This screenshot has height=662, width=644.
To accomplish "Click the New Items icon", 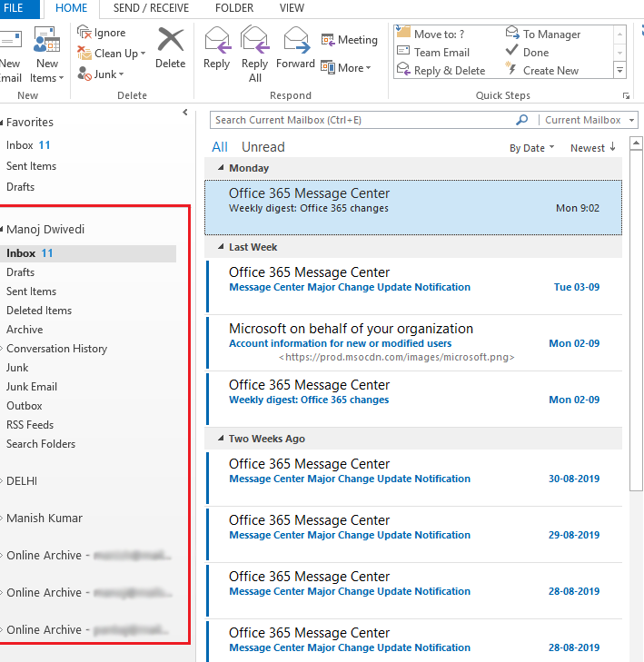I will tap(46, 40).
